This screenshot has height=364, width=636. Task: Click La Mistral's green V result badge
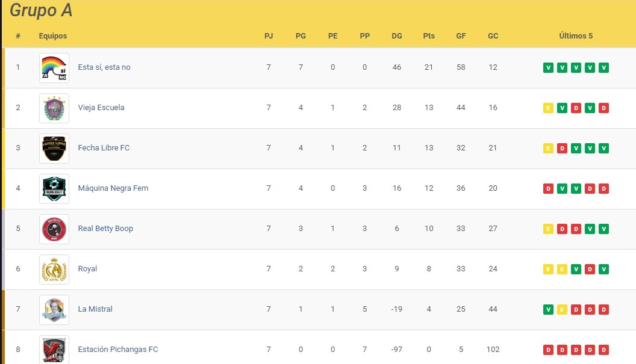coord(548,310)
